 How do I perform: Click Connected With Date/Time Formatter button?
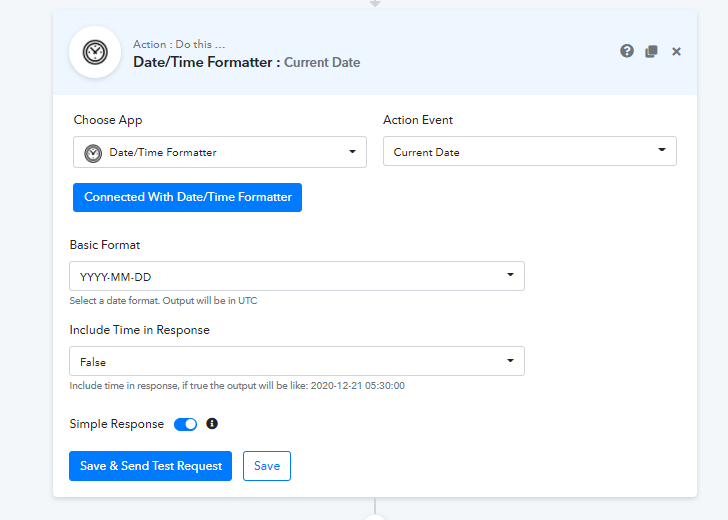[188, 197]
